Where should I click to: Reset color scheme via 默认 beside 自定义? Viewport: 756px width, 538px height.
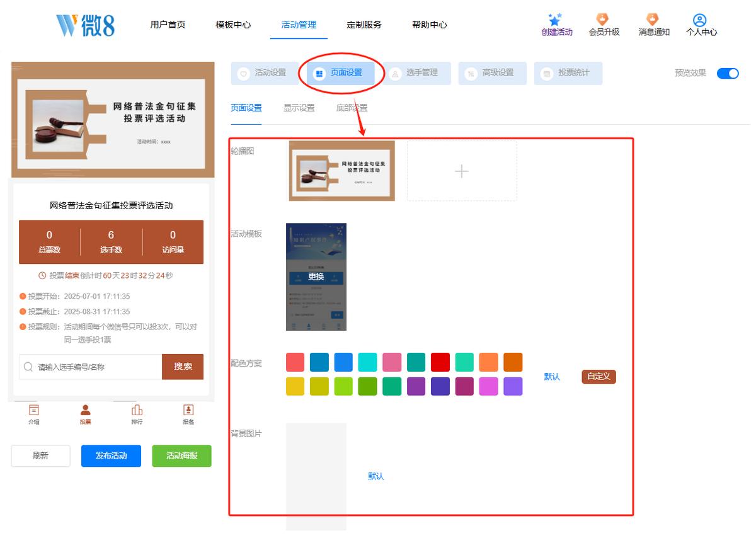coord(552,377)
